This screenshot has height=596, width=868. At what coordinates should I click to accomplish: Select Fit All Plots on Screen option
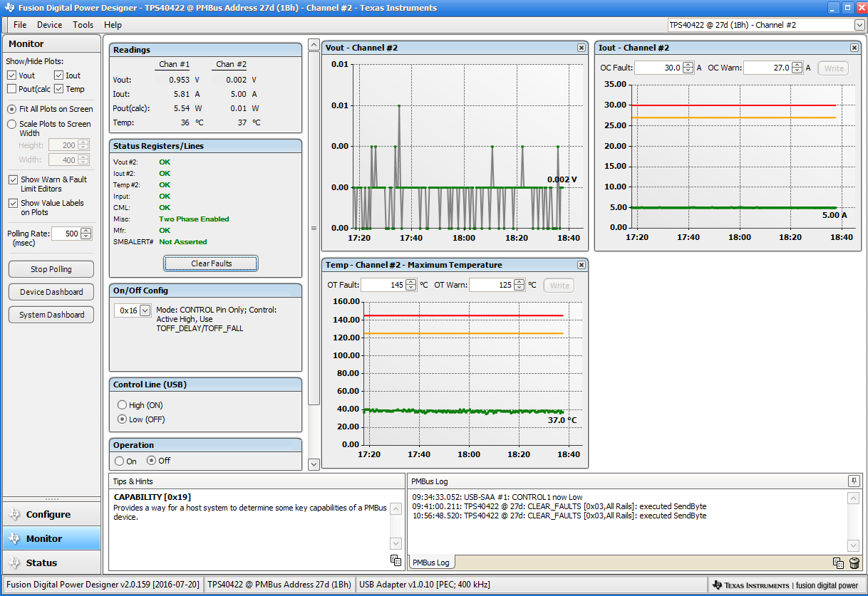coord(12,110)
